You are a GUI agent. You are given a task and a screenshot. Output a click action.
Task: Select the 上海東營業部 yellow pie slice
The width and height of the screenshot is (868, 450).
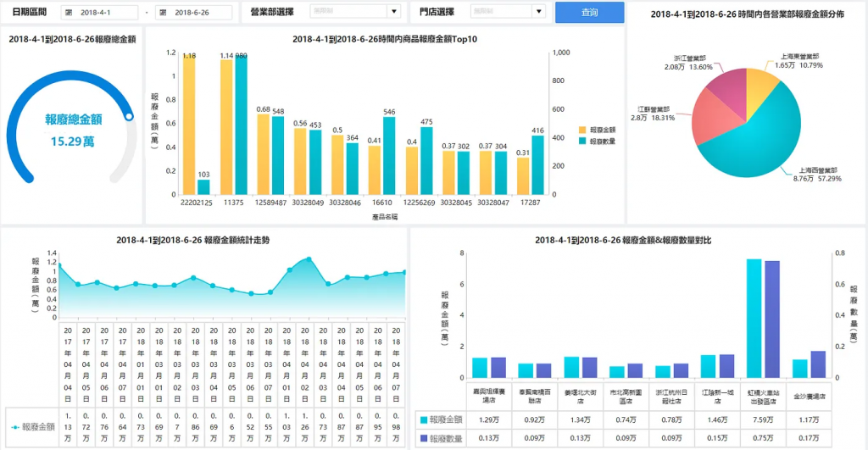pos(761,89)
